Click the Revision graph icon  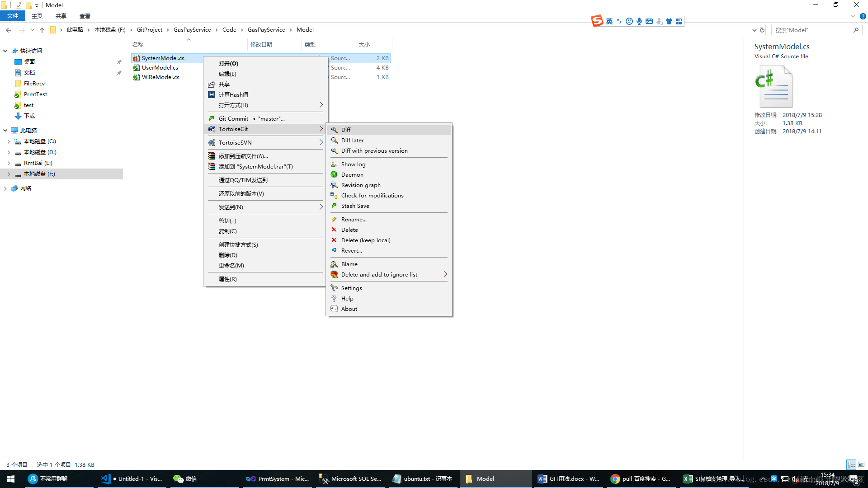click(334, 185)
